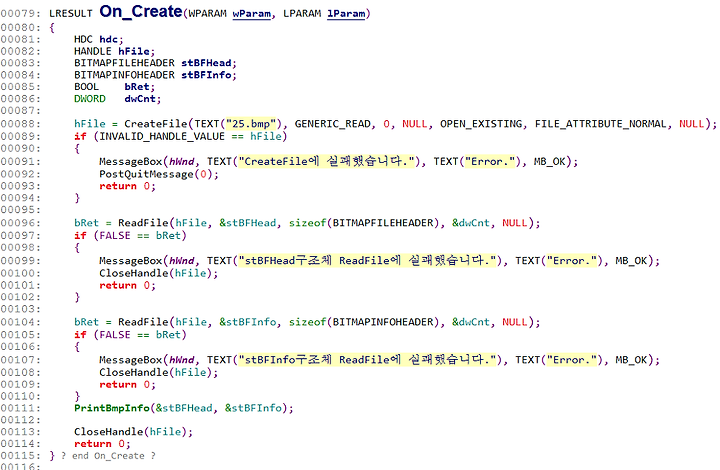
Task: Click if keyword on line 00105
Action: 80,335
